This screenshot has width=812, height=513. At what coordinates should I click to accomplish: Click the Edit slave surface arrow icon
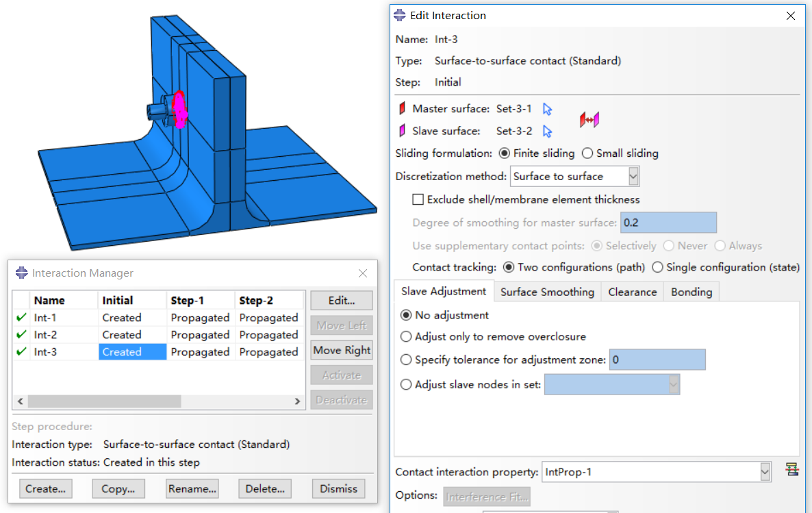[547, 132]
